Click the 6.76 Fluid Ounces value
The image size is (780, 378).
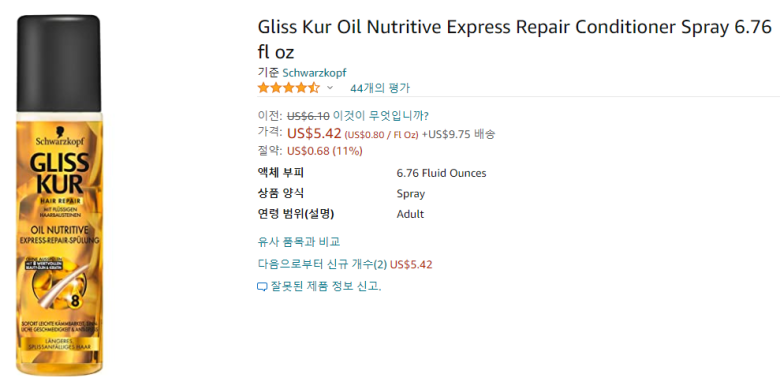pyautogui.click(x=441, y=173)
